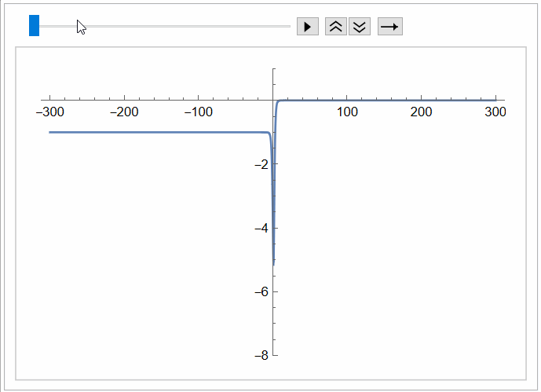Click the blue slider thumb
541x392 pixels.
click(35, 26)
